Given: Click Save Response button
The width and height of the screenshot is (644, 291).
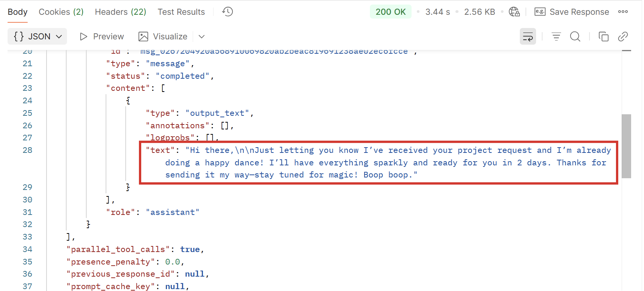Looking at the screenshot, I should pos(572,12).
